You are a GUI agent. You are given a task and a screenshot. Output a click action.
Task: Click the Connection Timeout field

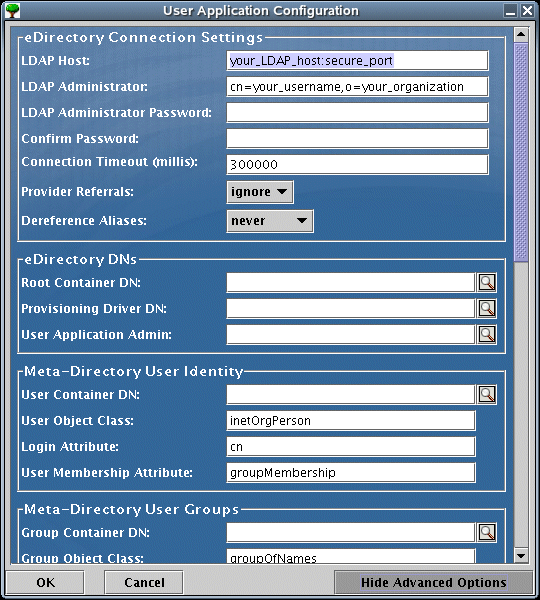click(357, 165)
